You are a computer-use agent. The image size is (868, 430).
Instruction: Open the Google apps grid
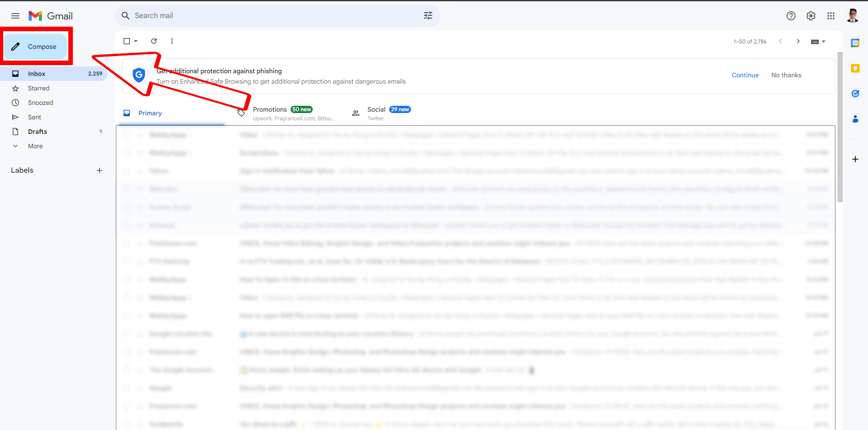[x=830, y=15]
